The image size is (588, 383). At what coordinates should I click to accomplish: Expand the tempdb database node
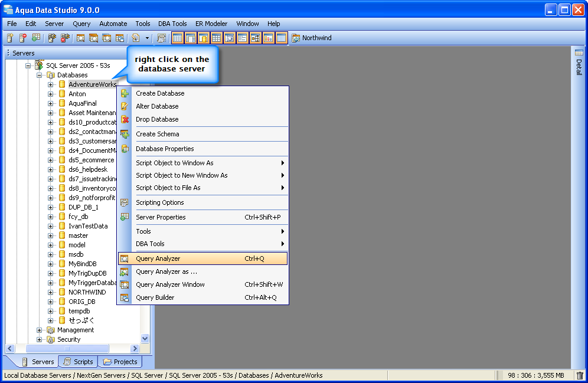(x=50, y=311)
